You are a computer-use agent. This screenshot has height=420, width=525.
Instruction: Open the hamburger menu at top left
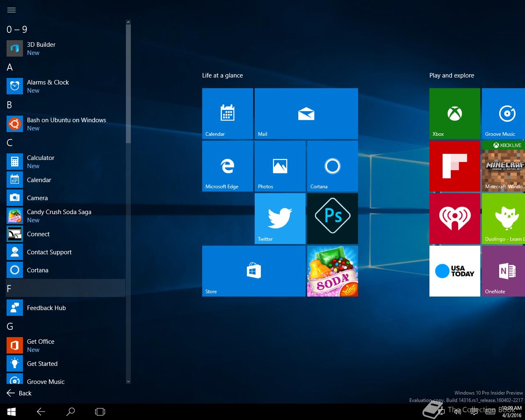(11, 10)
